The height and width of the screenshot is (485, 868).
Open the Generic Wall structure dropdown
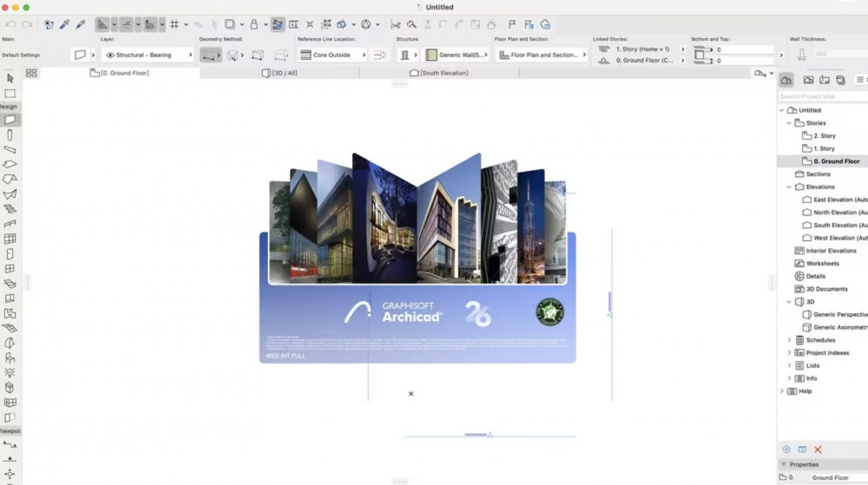coord(457,55)
